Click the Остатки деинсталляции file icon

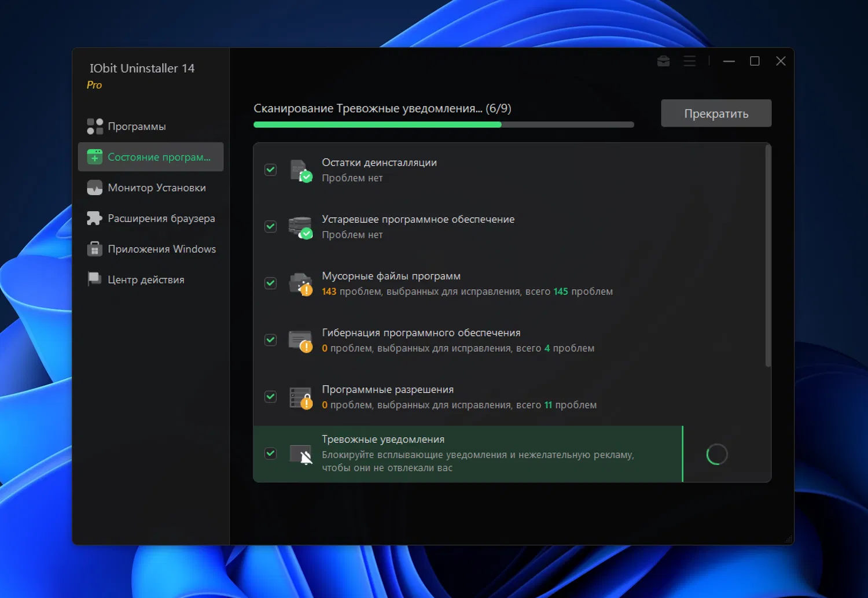(301, 171)
